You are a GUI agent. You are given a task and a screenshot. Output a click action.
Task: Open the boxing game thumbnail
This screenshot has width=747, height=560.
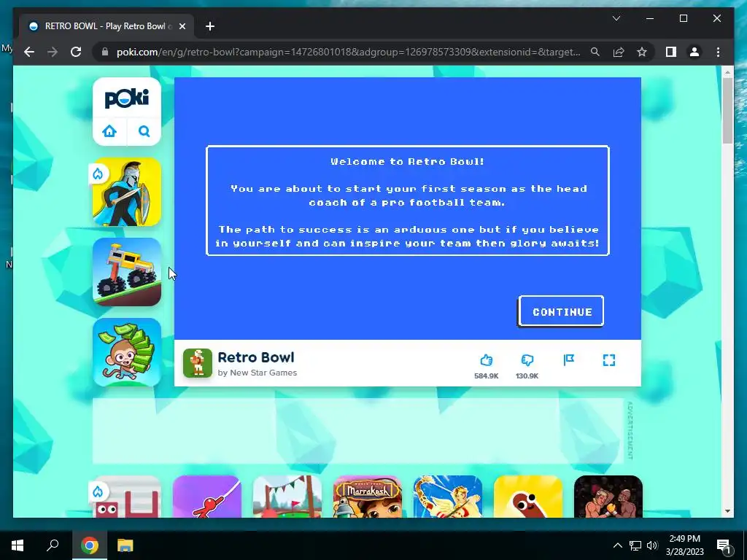pyautogui.click(x=608, y=496)
